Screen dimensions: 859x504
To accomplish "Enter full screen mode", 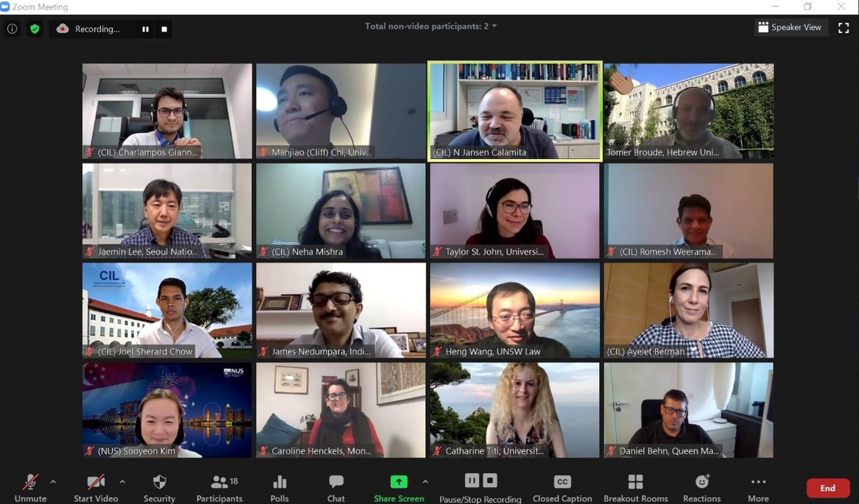I will click(x=843, y=28).
